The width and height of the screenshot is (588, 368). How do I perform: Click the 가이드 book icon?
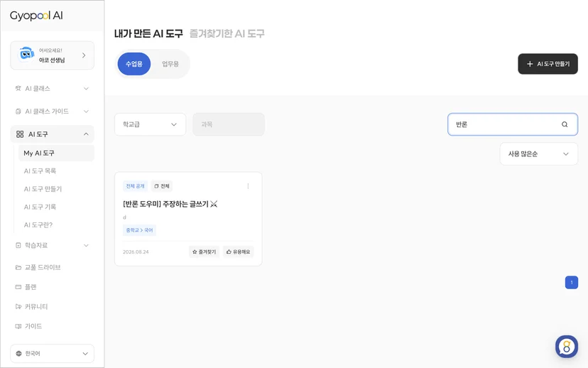coord(18,326)
